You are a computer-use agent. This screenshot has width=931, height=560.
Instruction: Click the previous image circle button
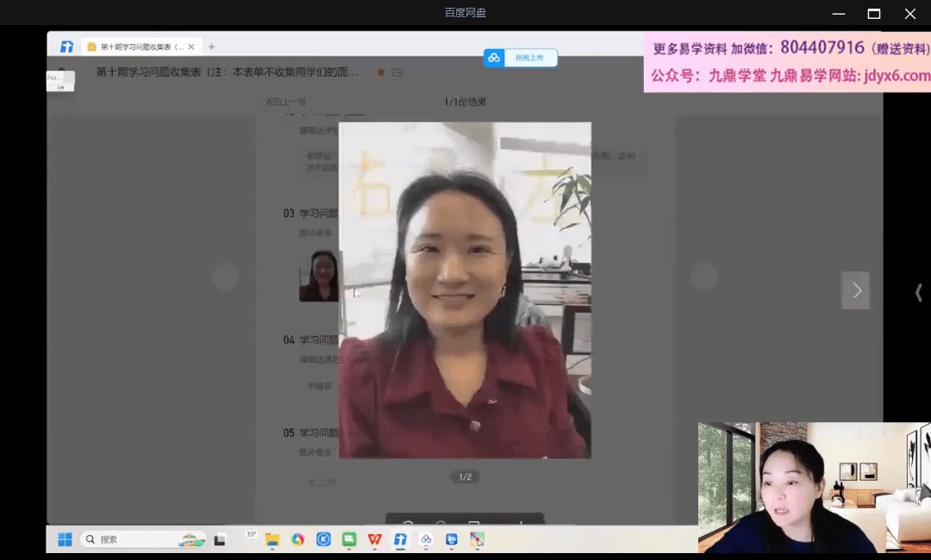tap(225, 277)
